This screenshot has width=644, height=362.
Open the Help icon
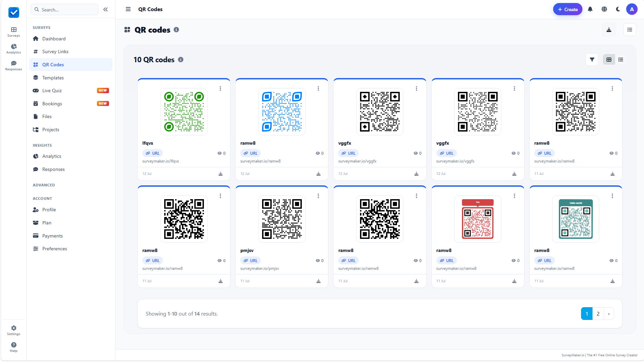click(13, 347)
